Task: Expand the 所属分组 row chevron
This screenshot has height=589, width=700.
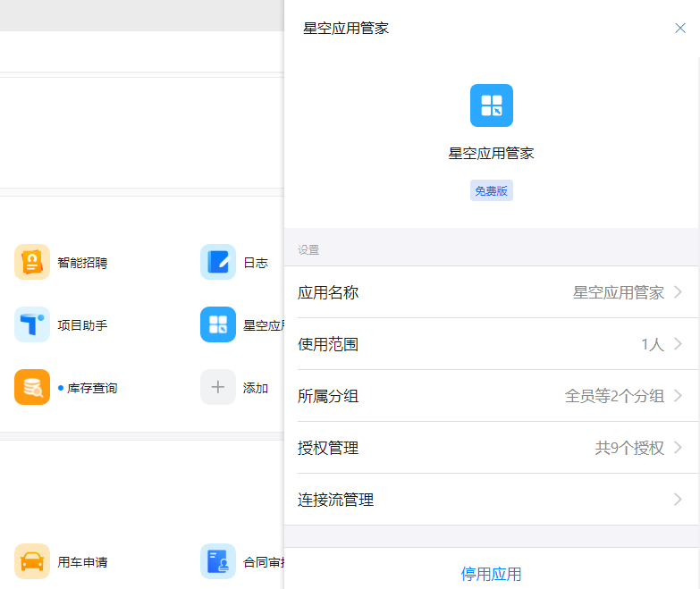Action: pyautogui.click(x=679, y=396)
